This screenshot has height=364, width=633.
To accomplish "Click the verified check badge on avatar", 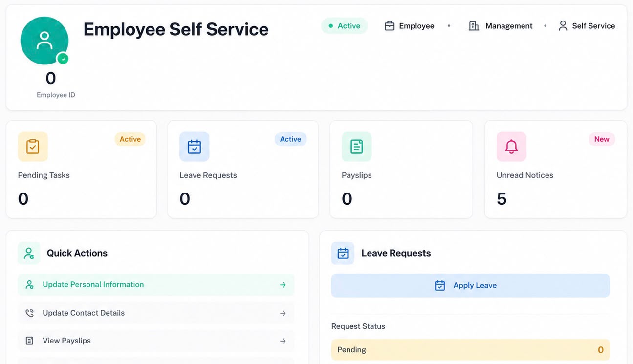I will [63, 59].
